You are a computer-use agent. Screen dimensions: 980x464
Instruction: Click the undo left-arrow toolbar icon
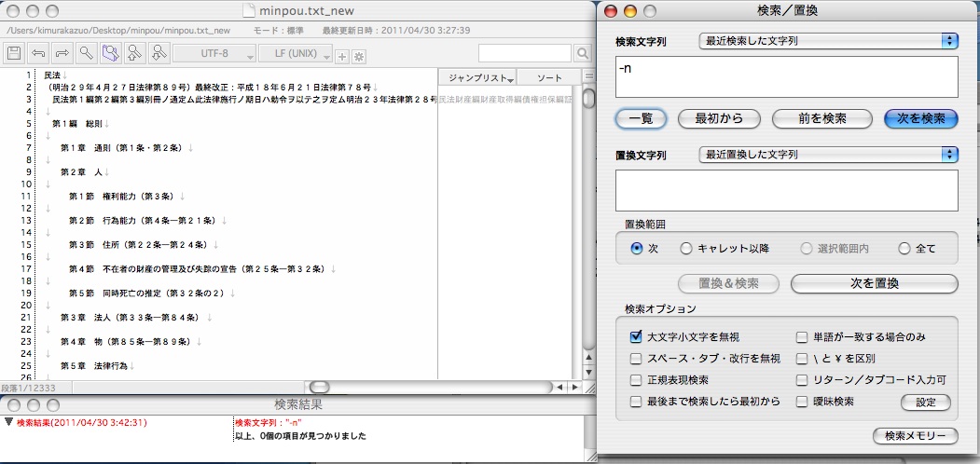39,53
